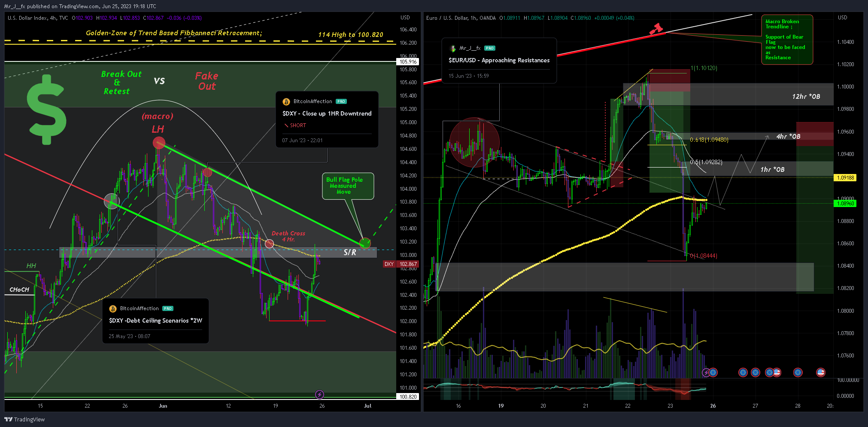Viewport: 868px width, 427px height.
Task: Click the 'Macro Broken Trendline' note box
Action: [787, 40]
